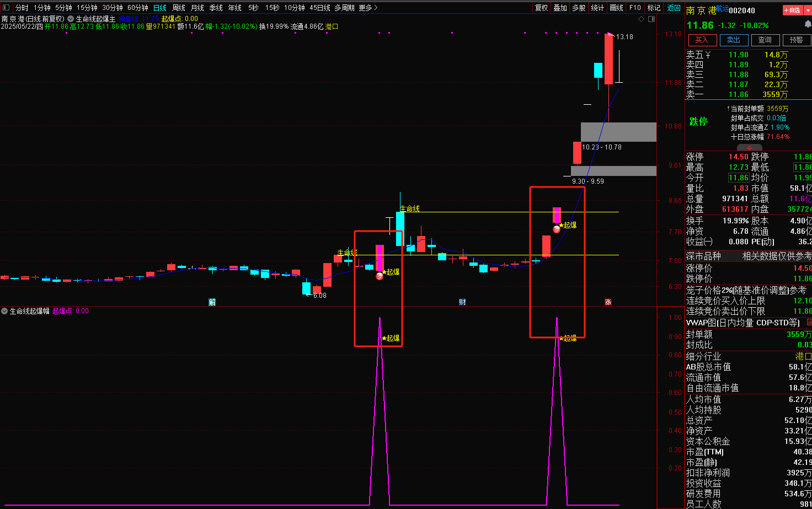812x509 pixels.
Task: Add stock with +自选 button
Action: pos(793,10)
